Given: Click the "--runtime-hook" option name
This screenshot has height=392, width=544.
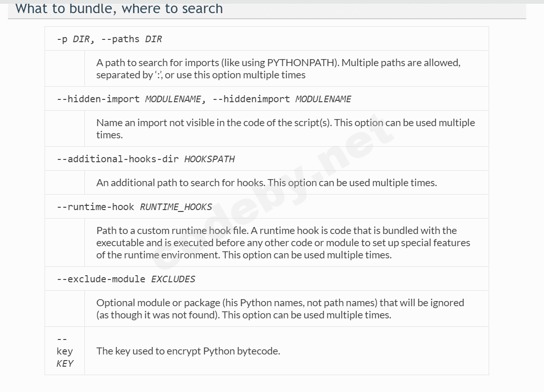Looking at the screenshot, I should 95,207.
